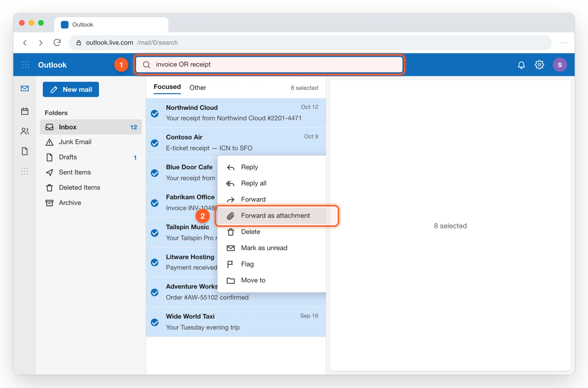Uncheck the Northwind Cloud message
The height and width of the screenshot is (388, 588).
click(155, 113)
